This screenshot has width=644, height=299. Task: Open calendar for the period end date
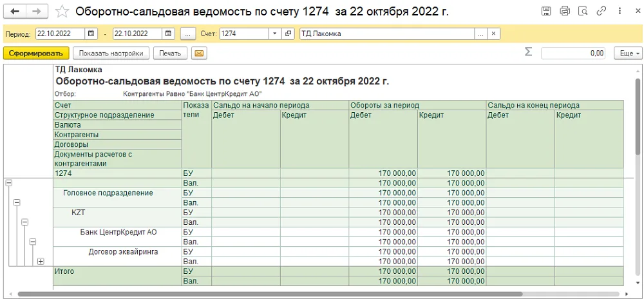point(168,34)
